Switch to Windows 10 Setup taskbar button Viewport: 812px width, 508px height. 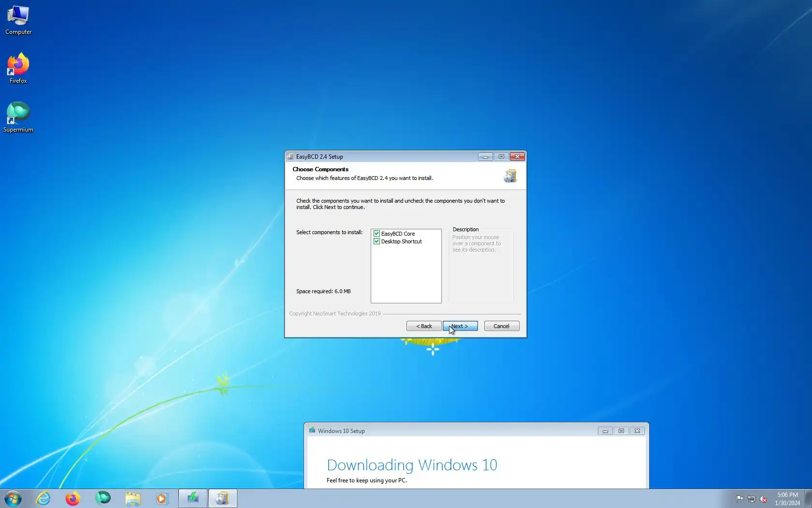click(x=193, y=498)
